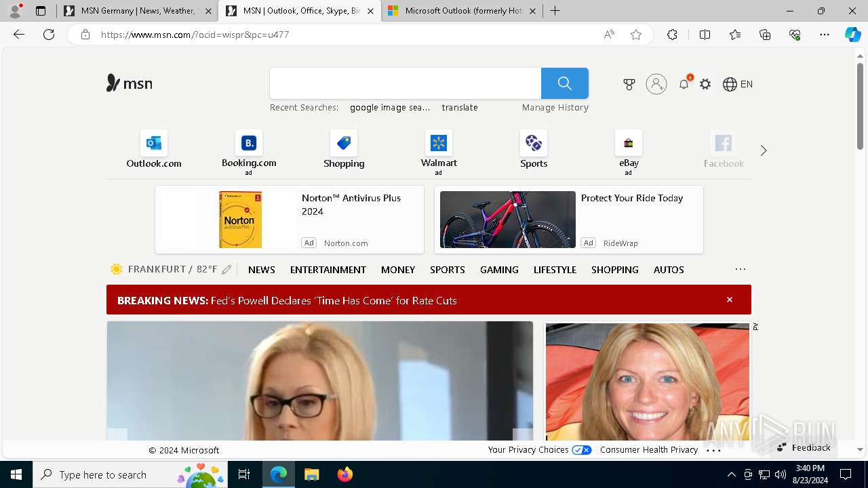Image resolution: width=868 pixels, height=488 pixels.
Task: Open Edge Settings and more menu
Action: [825, 35]
